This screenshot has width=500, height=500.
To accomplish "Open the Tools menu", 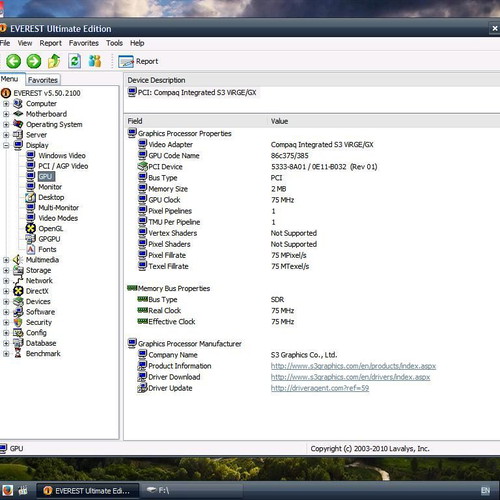I will (x=114, y=43).
